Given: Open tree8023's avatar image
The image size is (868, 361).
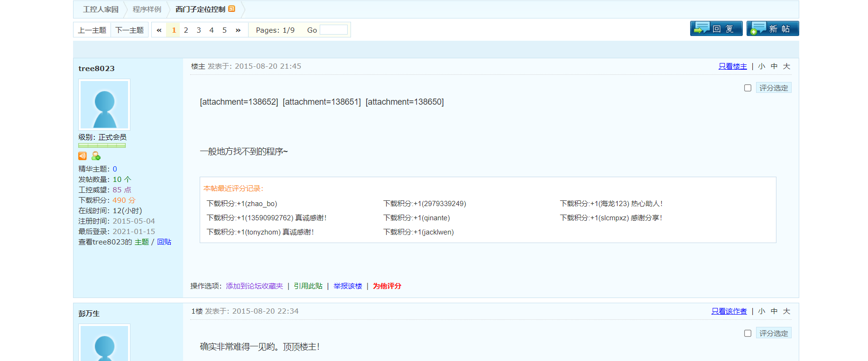Looking at the screenshot, I should coord(104,105).
